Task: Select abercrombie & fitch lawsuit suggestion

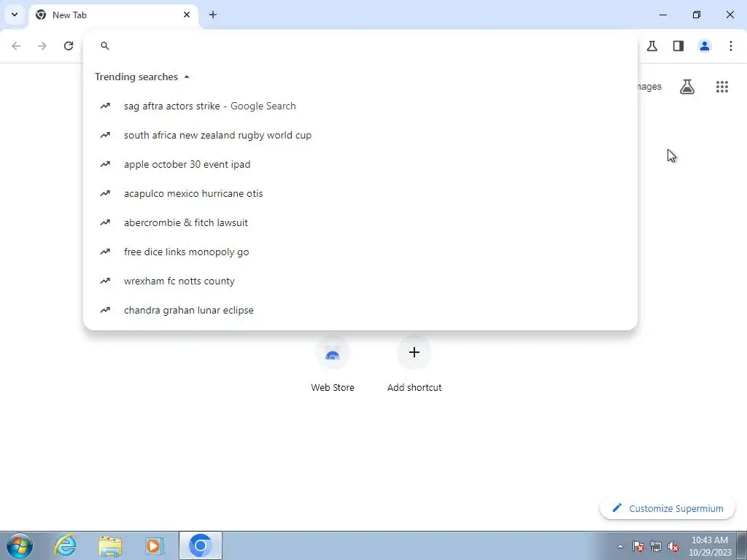Action: pyautogui.click(x=360, y=222)
